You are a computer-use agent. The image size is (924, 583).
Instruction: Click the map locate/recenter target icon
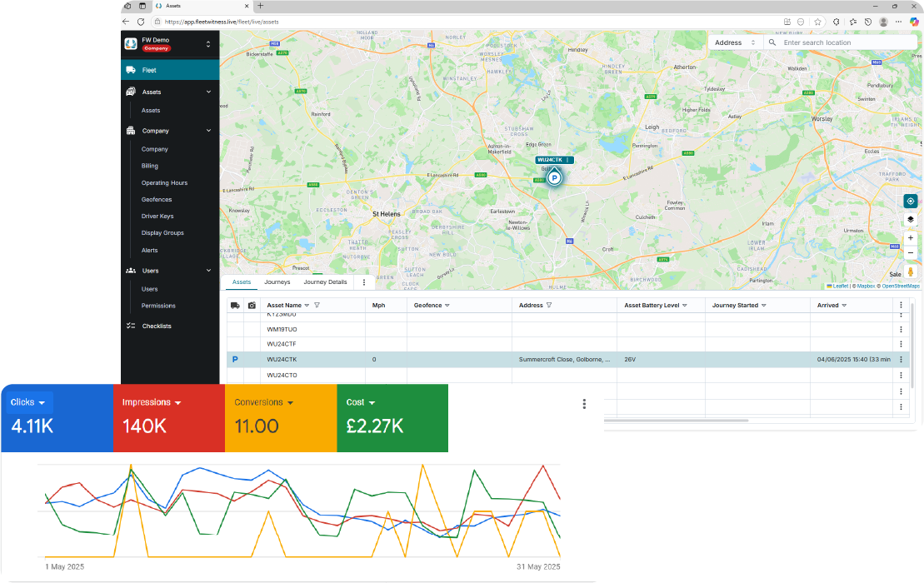911,202
